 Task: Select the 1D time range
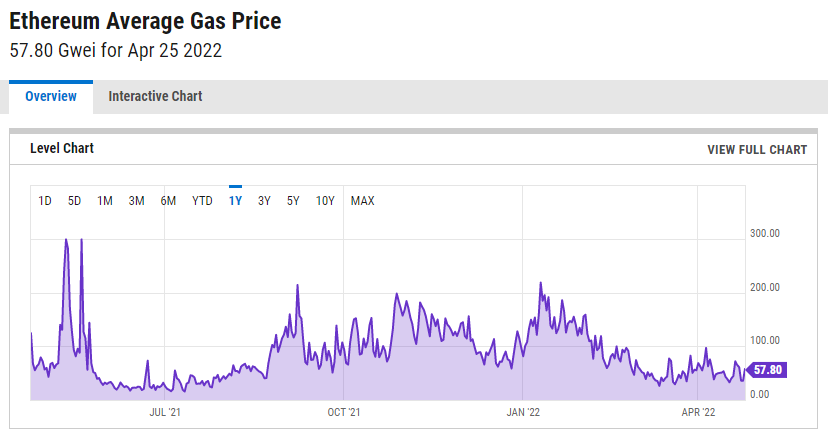pos(45,201)
